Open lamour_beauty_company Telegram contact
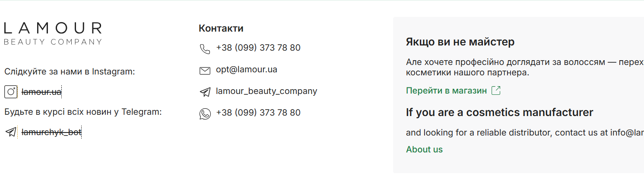 click(266, 91)
